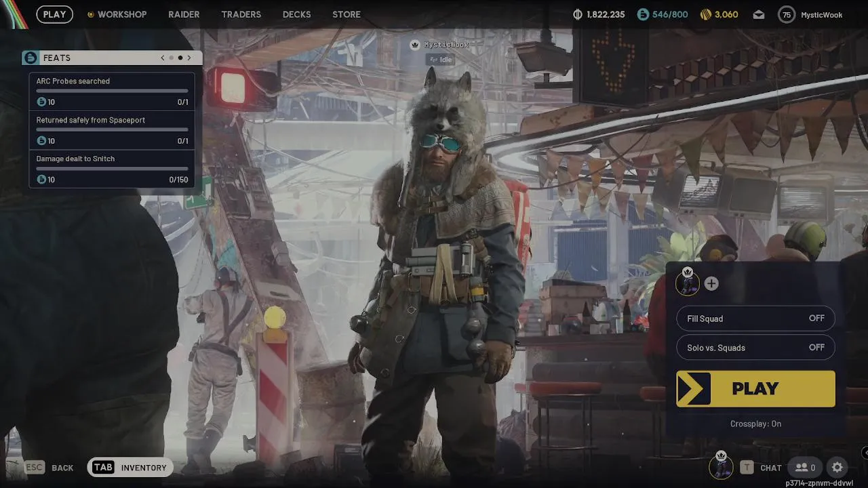
Task: Click the reward icon under Damage dealt to Snitch
Action: coord(41,179)
